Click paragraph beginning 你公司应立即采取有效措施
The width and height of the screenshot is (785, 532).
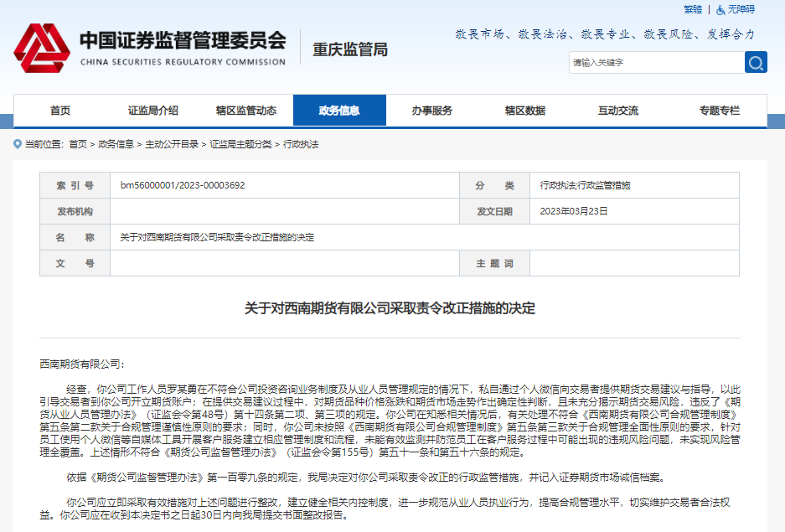point(385,509)
